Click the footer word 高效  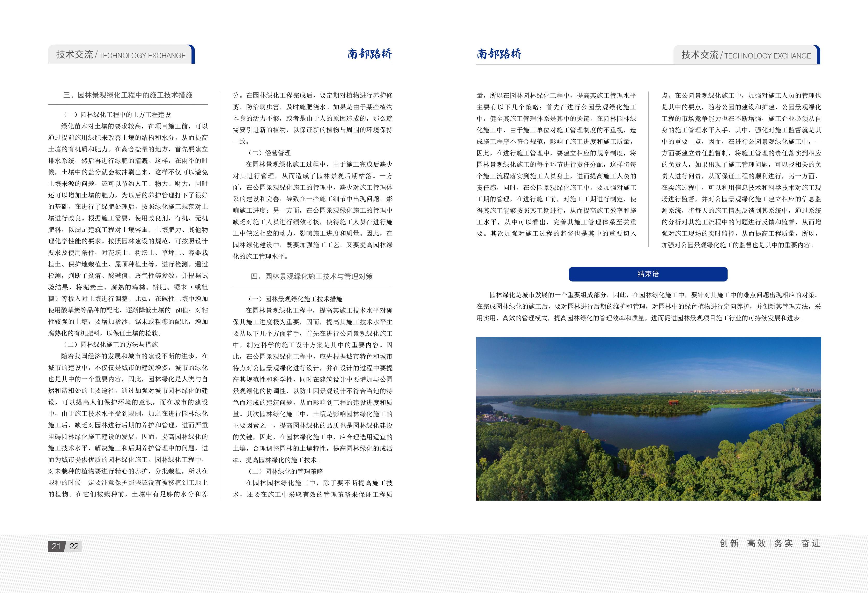[x=756, y=543]
